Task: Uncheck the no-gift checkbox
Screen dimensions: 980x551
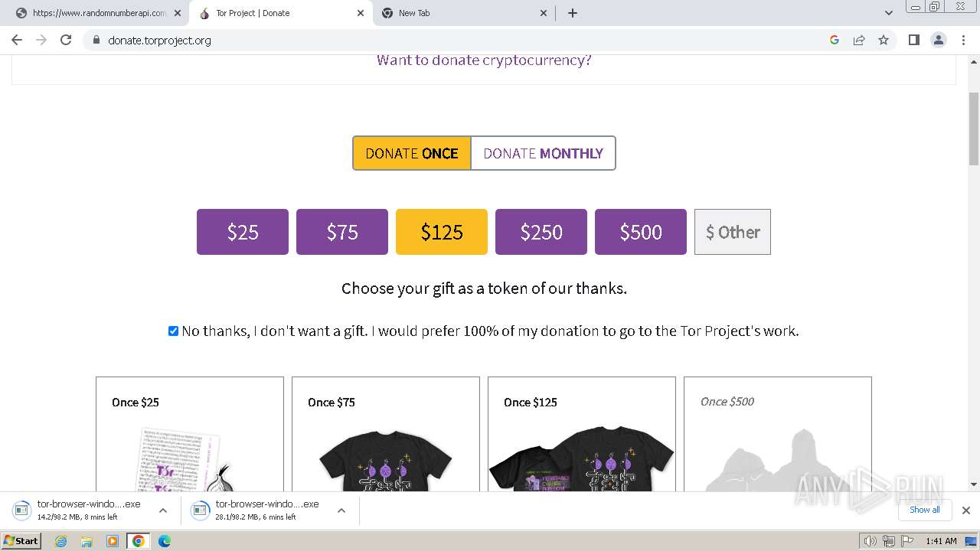Action: tap(173, 331)
